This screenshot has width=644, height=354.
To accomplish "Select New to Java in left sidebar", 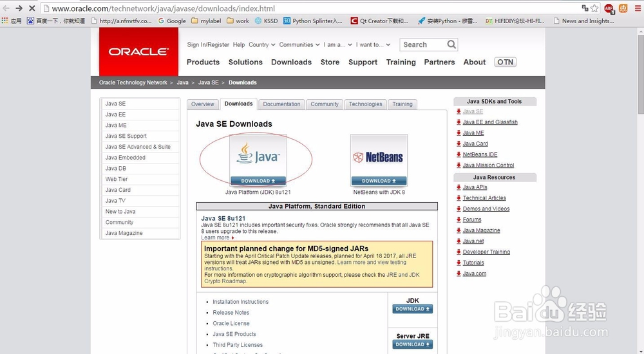I will point(140,212).
